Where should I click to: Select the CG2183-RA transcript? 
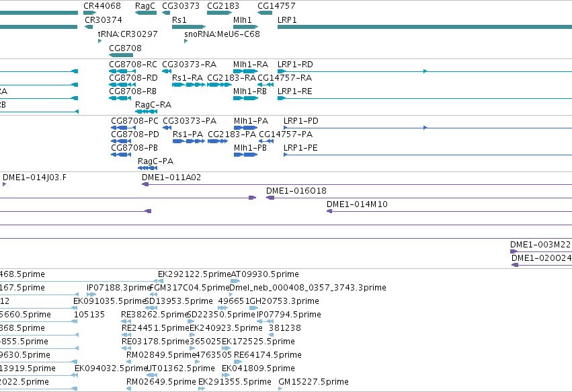coord(219,85)
